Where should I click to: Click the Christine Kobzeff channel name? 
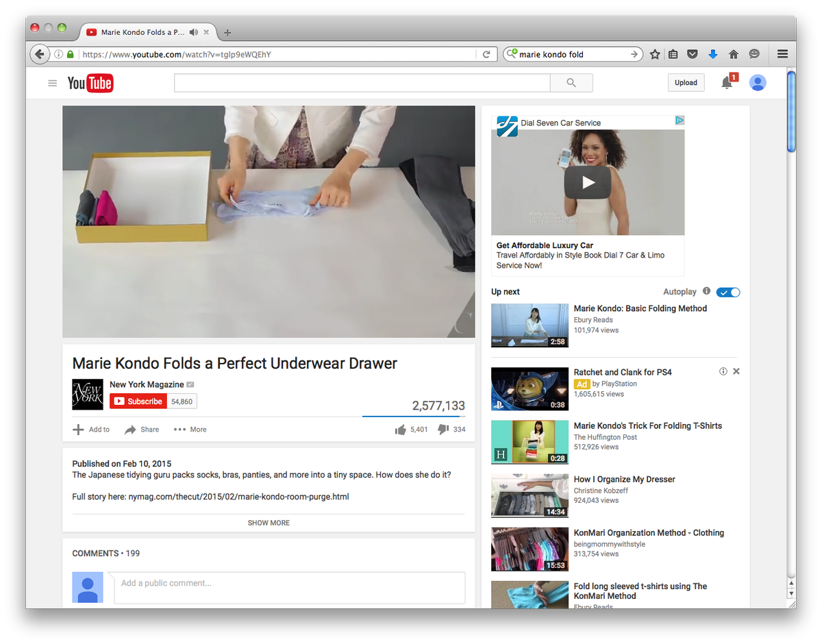[x=601, y=491]
